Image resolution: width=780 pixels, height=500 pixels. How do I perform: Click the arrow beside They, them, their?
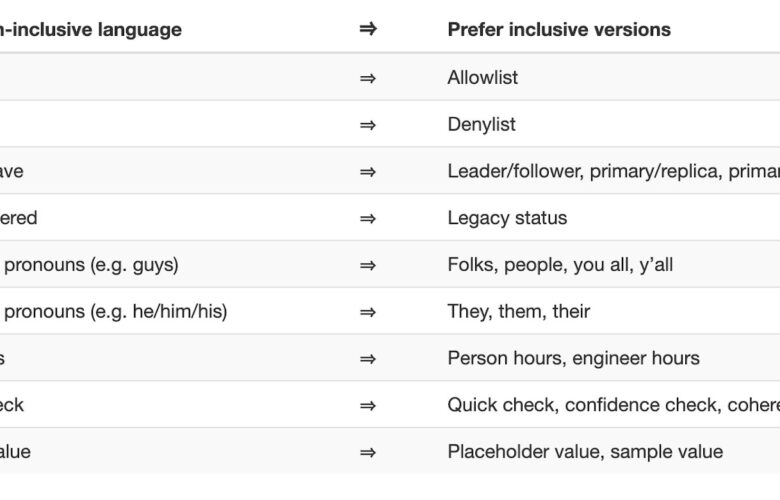[368, 312]
